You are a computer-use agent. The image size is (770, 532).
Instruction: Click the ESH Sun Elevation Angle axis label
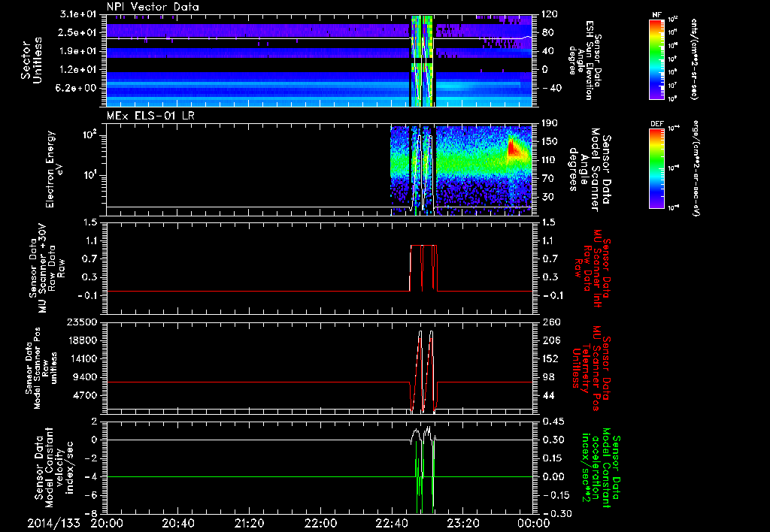tap(584, 60)
